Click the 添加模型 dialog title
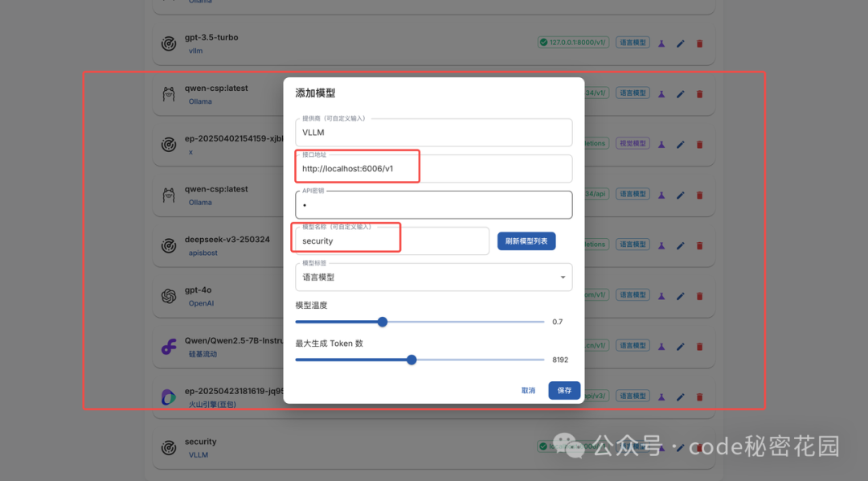The height and width of the screenshot is (481, 868). click(x=315, y=93)
